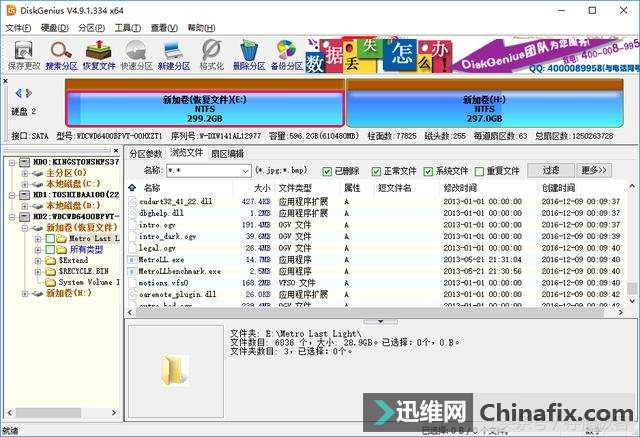The image size is (640, 437).
Task: Expand the Primary Partition (主分区 0) node
Action: (25, 173)
